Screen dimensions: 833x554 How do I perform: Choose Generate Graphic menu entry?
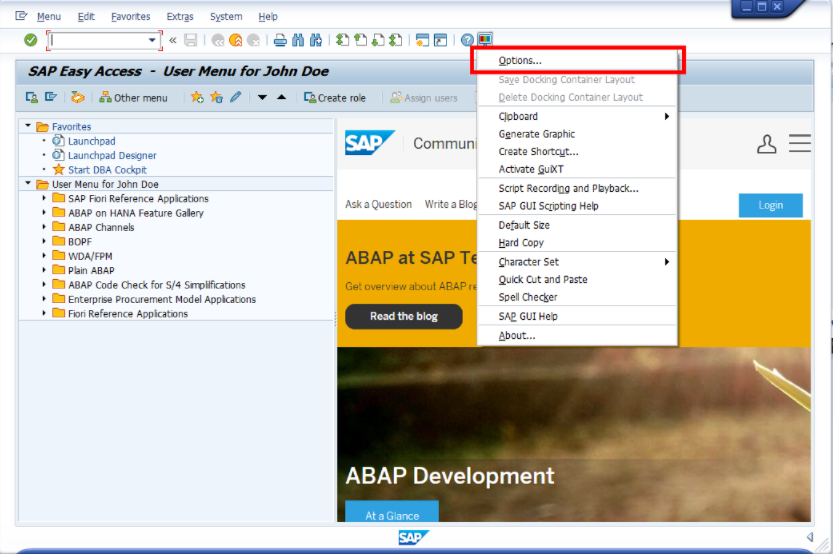[577, 134]
